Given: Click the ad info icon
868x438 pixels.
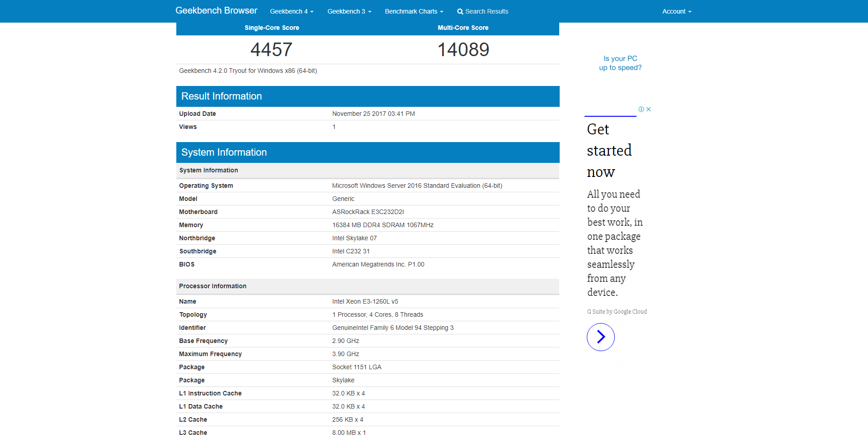Looking at the screenshot, I should (x=641, y=109).
